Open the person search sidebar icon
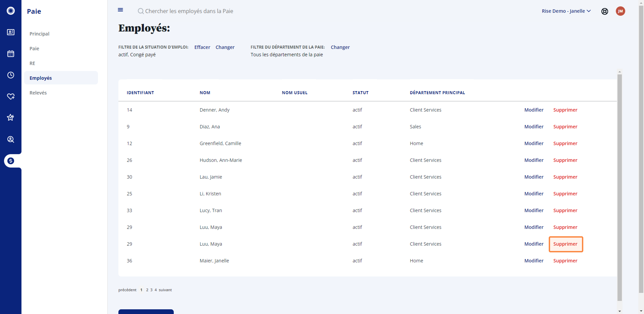 (x=11, y=139)
